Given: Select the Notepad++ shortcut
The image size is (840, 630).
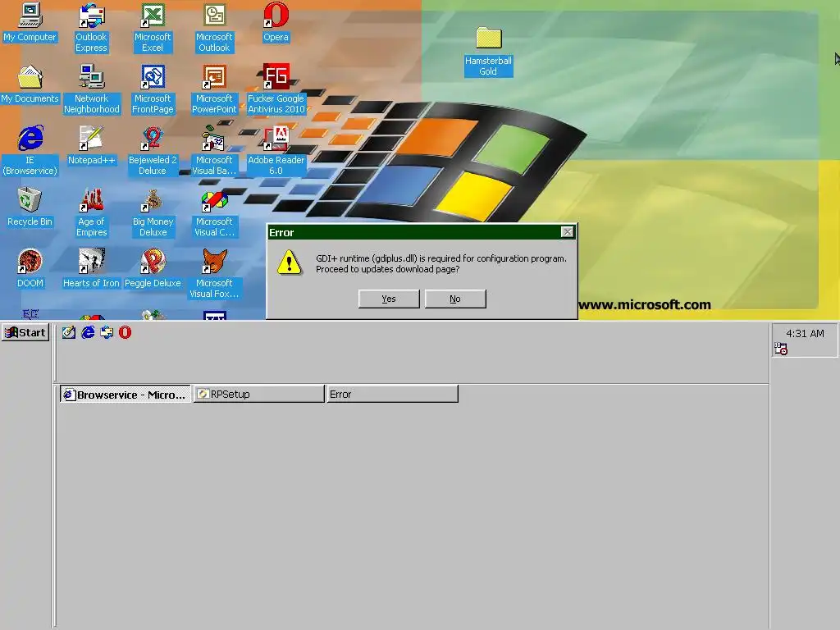Looking at the screenshot, I should pyautogui.click(x=91, y=146).
